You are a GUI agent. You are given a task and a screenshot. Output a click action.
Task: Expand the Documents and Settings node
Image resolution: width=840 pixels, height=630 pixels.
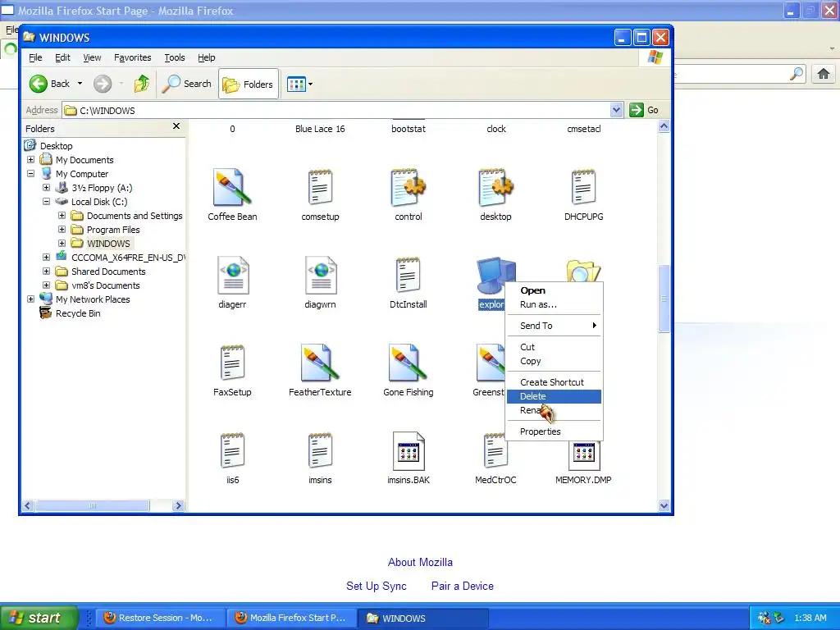(62, 216)
